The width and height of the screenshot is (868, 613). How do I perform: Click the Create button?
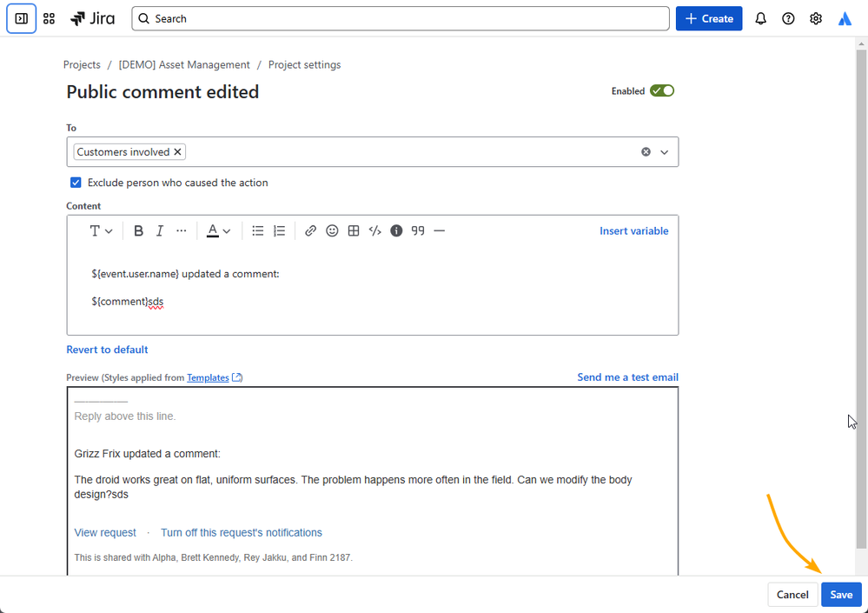(x=709, y=18)
